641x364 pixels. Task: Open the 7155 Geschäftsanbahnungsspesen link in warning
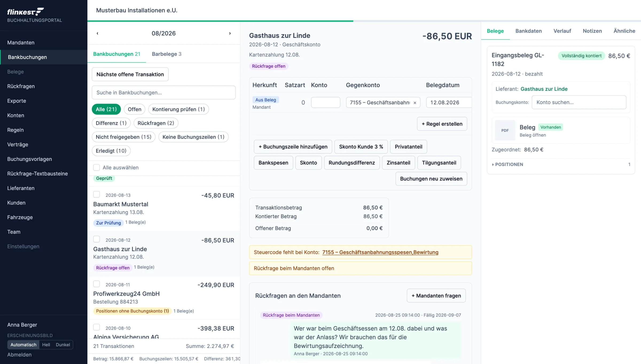click(x=380, y=252)
